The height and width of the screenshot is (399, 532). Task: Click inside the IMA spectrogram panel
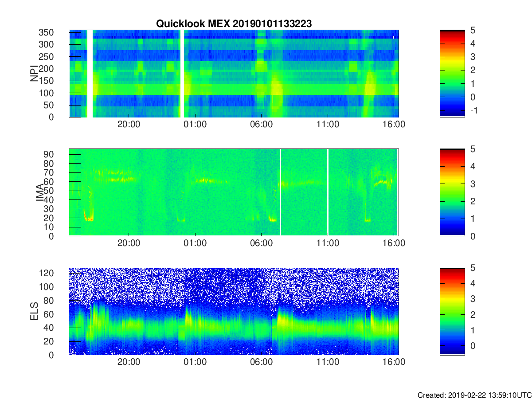click(234, 192)
